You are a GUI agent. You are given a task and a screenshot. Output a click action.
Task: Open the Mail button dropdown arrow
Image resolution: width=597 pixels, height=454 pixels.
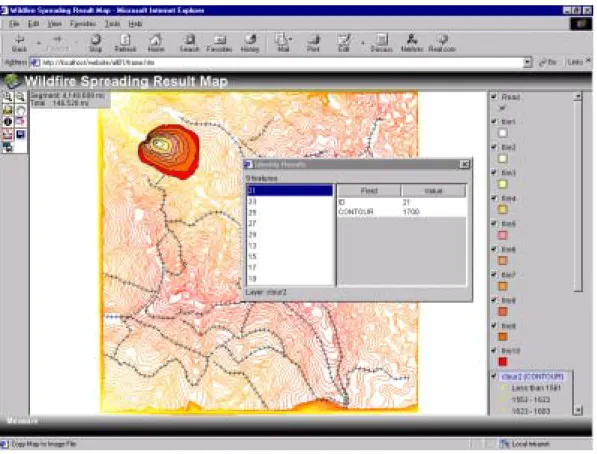point(291,39)
